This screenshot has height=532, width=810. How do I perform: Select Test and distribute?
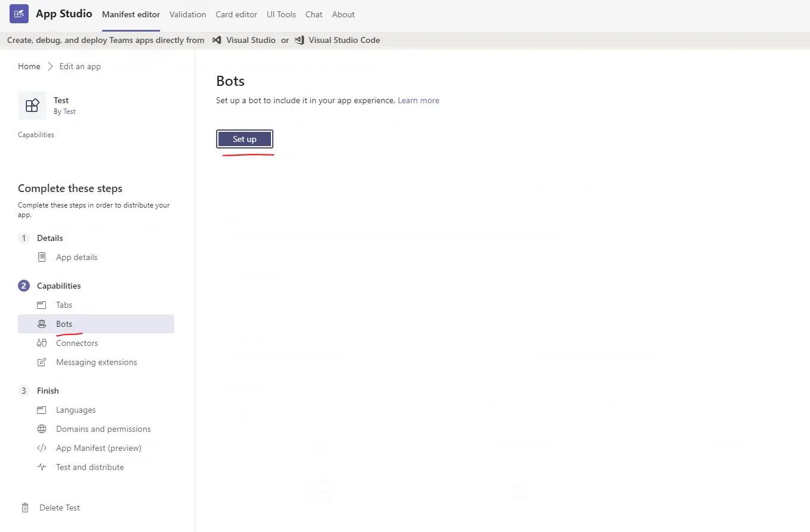coord(96,467)
